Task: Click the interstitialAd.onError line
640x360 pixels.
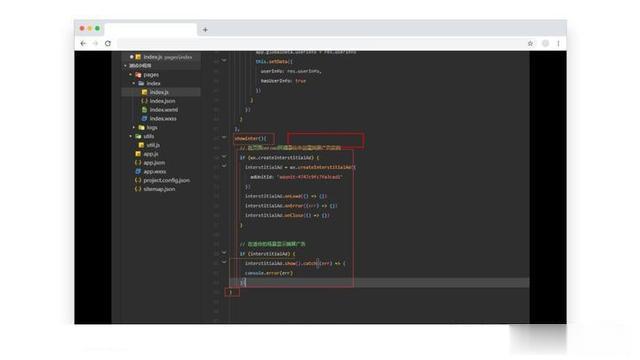Action: click(291, 206)
